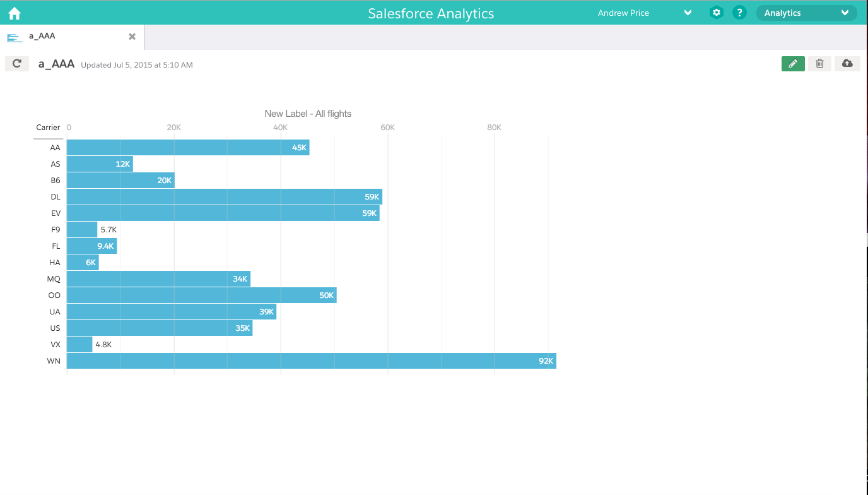
Task: Expand the Andrew Price user dropdown
Action: [x=688, y=13]
